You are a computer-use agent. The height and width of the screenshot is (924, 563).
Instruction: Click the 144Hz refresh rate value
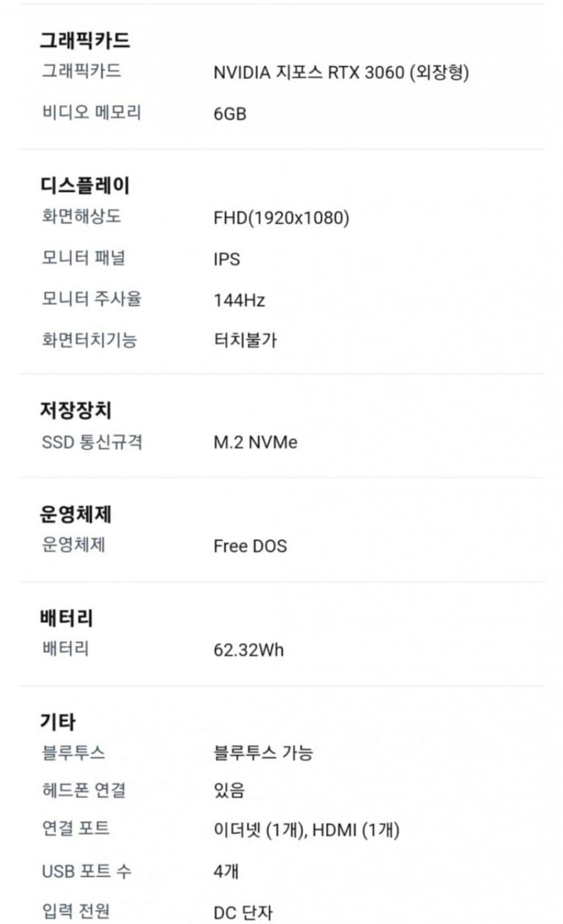point(239,300)
